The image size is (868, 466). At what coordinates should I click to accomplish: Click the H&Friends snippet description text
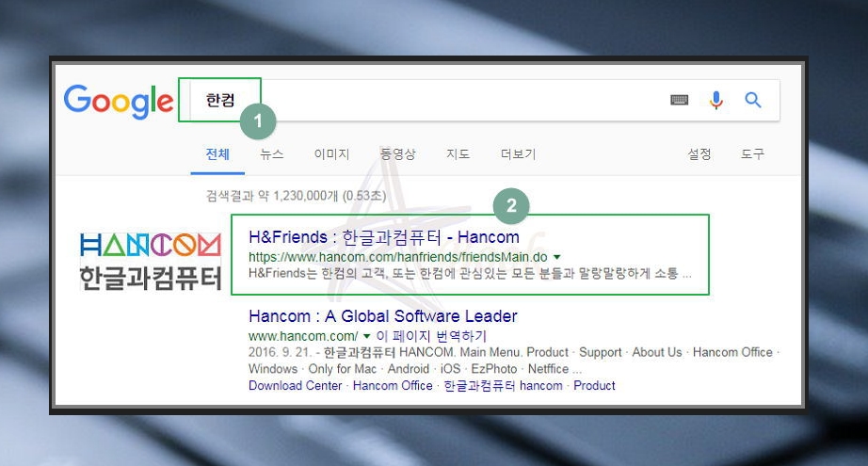point(470,273)
